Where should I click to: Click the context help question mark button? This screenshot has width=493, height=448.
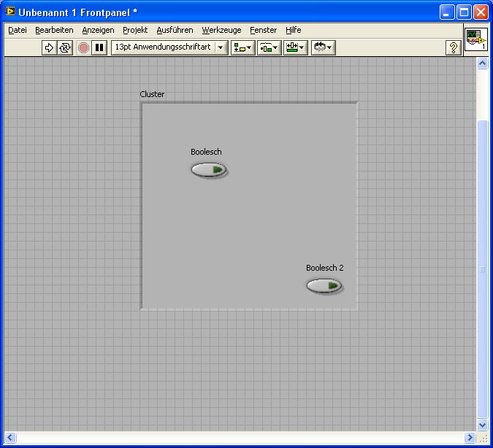point(454,47)
